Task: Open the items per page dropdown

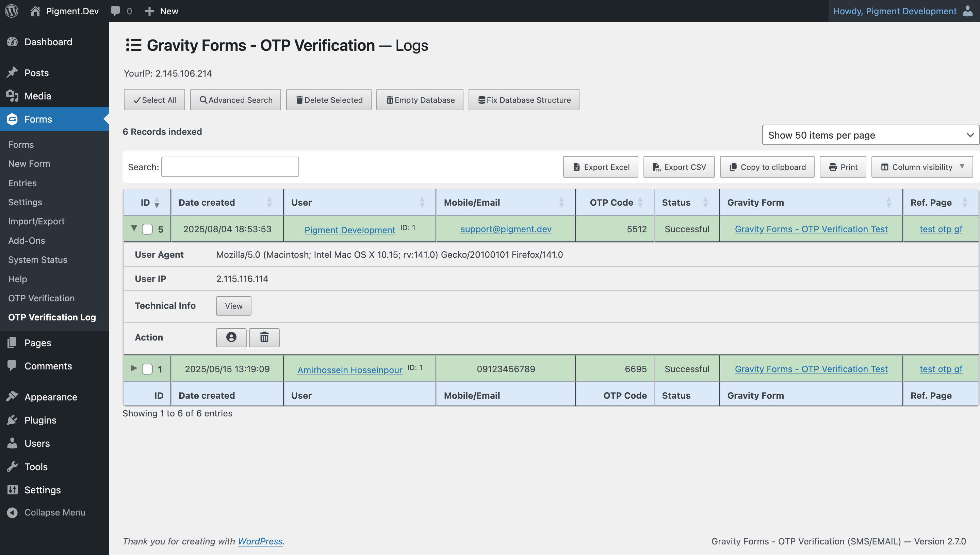Action: coord(870,135)
